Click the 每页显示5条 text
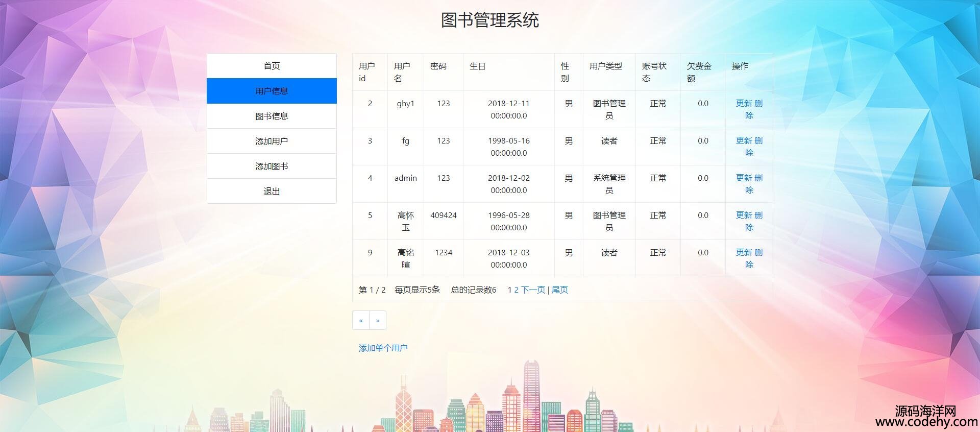980x432 pixels. point(417,290)
